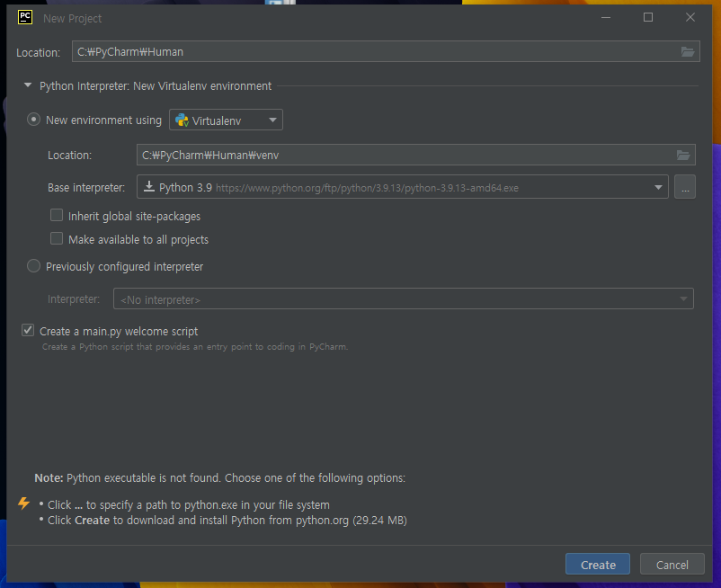Minimize the New Project window
This screenshot has width=721, height=588.
[606, 17]
